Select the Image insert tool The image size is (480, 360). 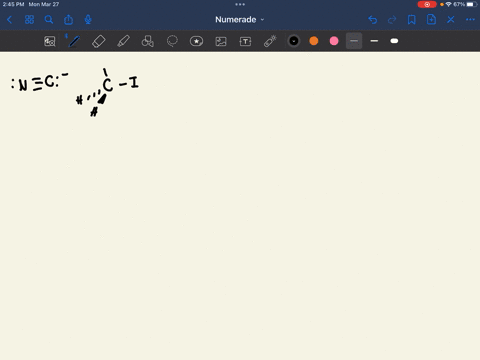[221, 41]
